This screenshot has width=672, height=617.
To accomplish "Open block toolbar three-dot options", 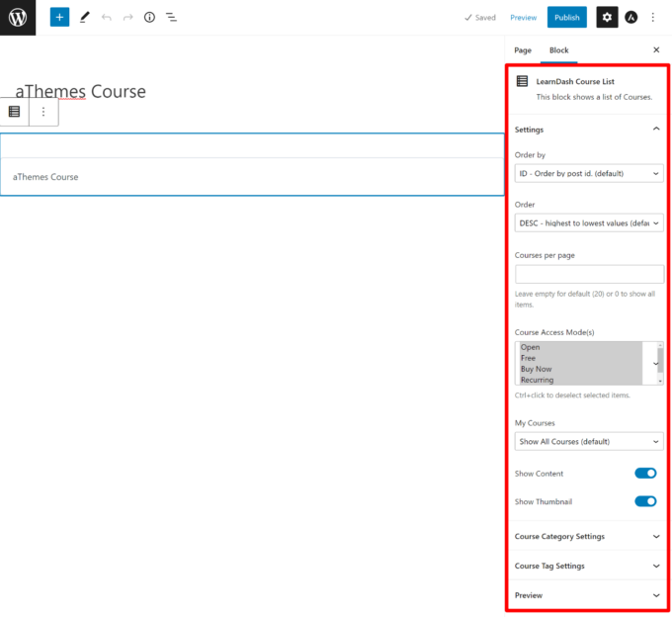I will click(43, 112).
